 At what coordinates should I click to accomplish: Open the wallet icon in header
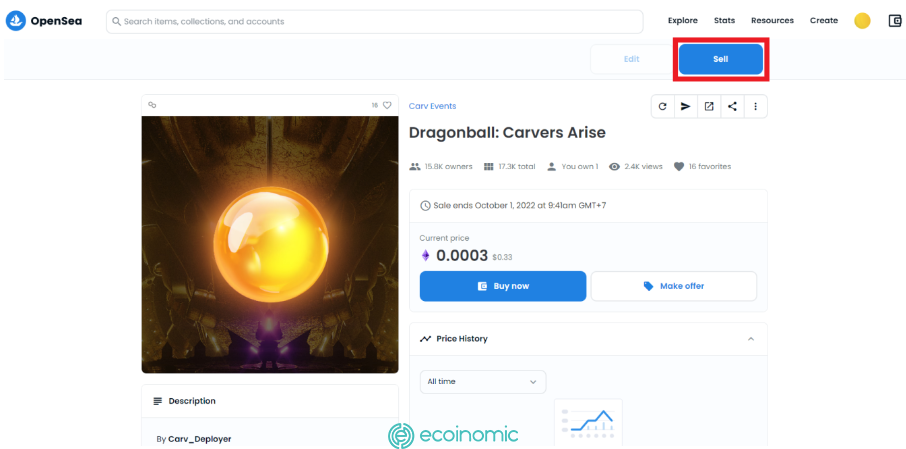coord(895,21)
